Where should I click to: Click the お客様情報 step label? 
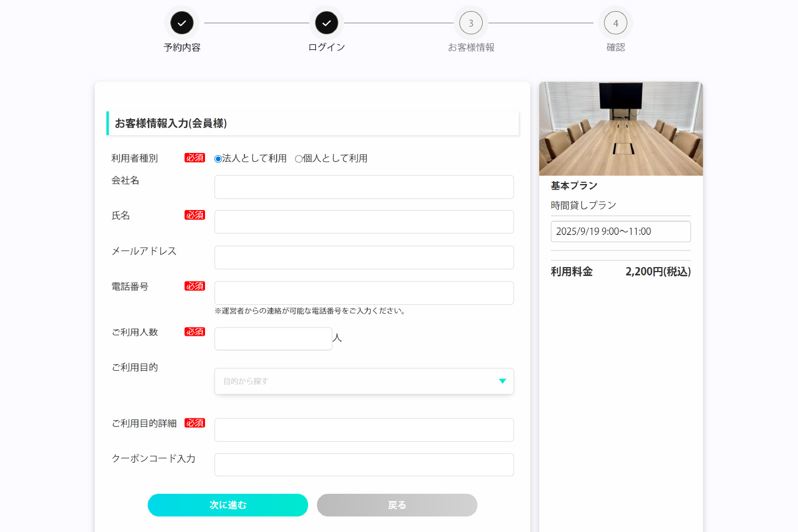click(471, 48)
